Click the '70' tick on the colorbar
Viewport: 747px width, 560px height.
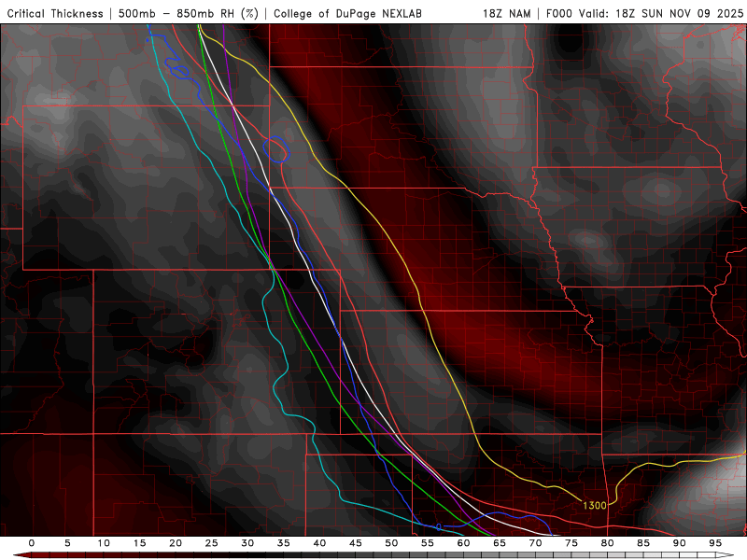point(535,543)
